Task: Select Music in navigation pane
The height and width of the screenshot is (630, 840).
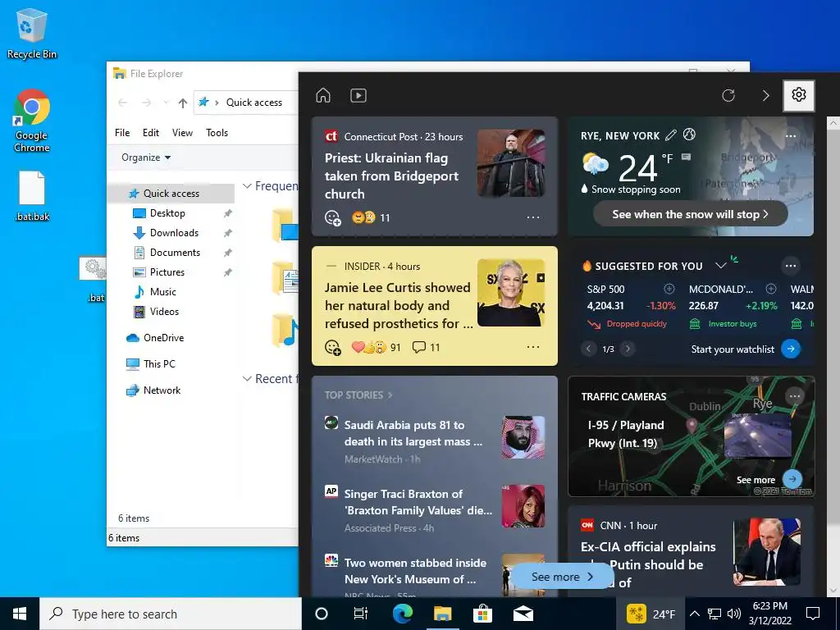Action: pos(163,292)
